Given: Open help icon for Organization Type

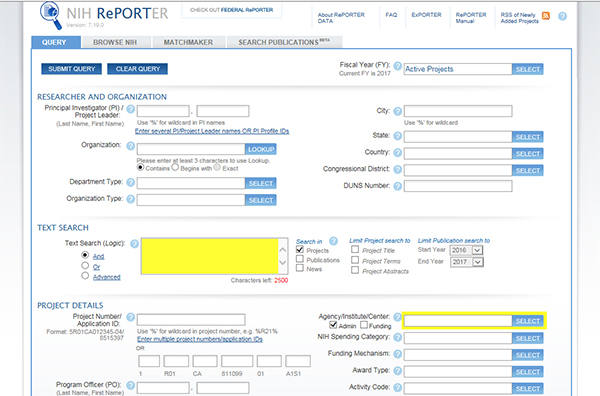Looking at the screenshot, I should point(130,199).
